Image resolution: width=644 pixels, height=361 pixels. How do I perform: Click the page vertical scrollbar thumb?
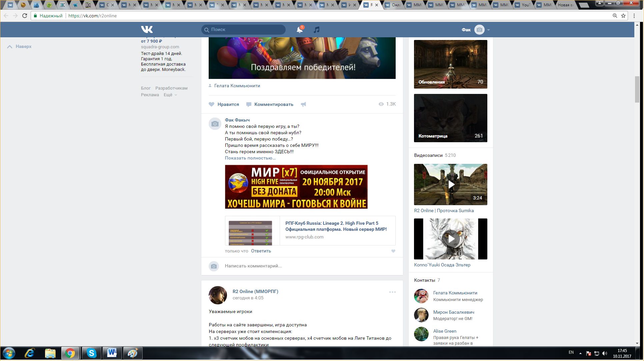(637, 89)
